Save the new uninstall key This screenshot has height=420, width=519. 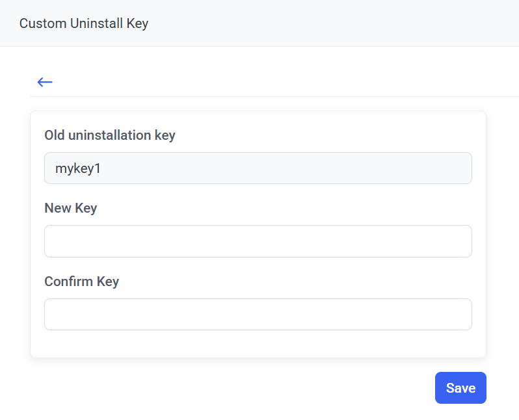click(460, 388)
